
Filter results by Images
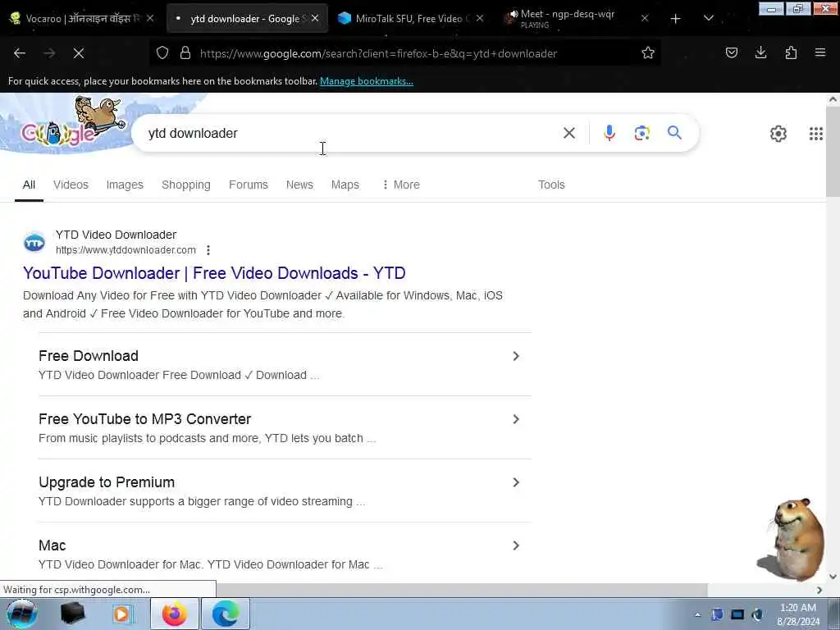coord(125,185)
